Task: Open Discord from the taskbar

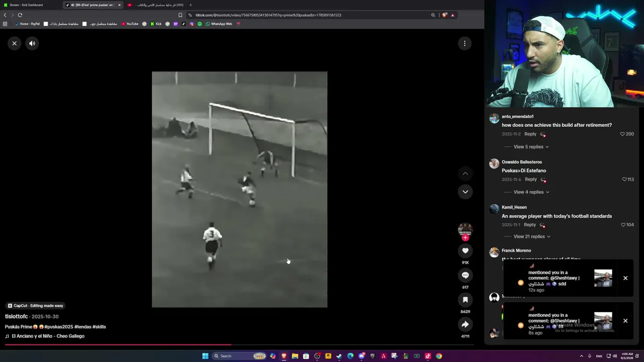Action: pyautogui.click(x=361, y=356)
